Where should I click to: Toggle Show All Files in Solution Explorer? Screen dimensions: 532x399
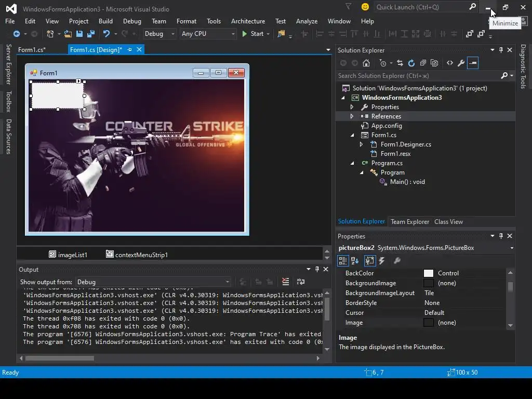click(x=434, y=63)
